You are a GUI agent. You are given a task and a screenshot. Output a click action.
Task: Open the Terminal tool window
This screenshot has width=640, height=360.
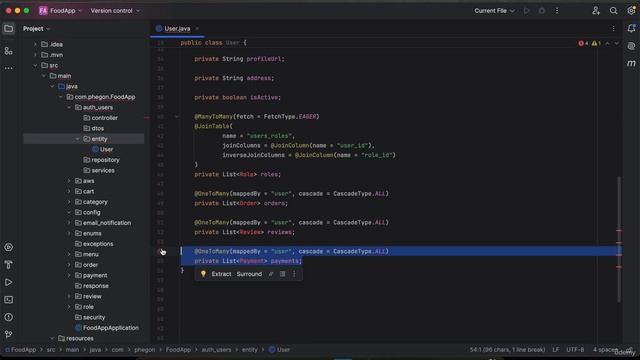(x=8, y=300)
